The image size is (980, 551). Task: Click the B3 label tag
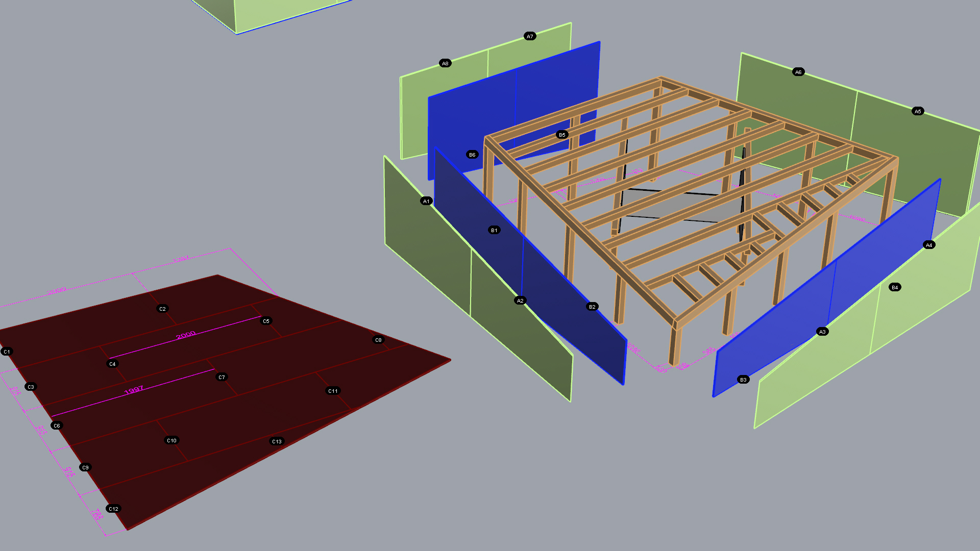(743, 380)
